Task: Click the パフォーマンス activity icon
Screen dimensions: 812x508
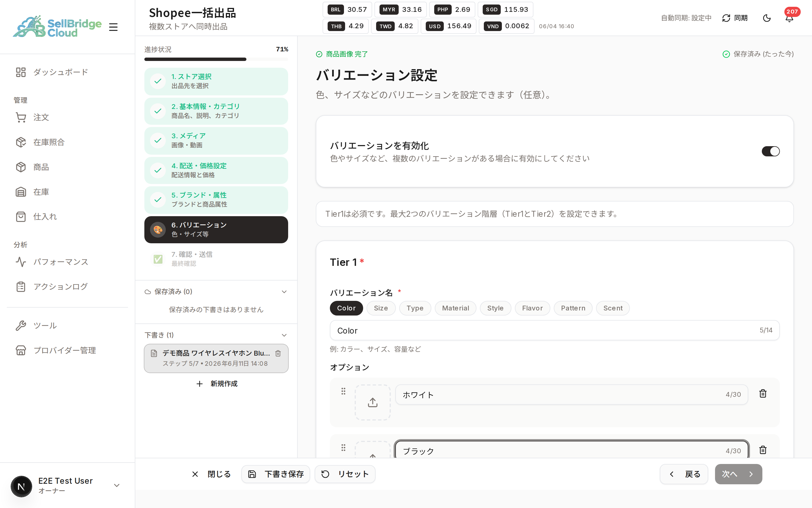Action: tap(21, 262)
